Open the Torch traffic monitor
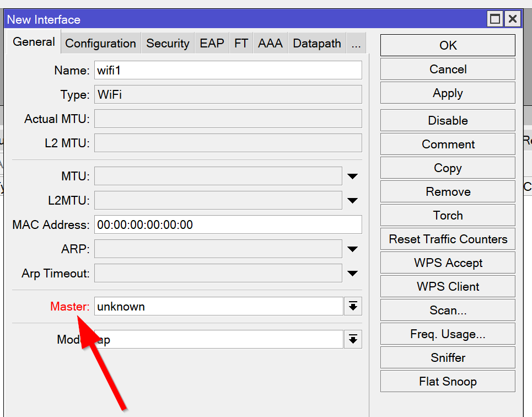Viewport: 532px width, 417px height. tap(447, 215)
